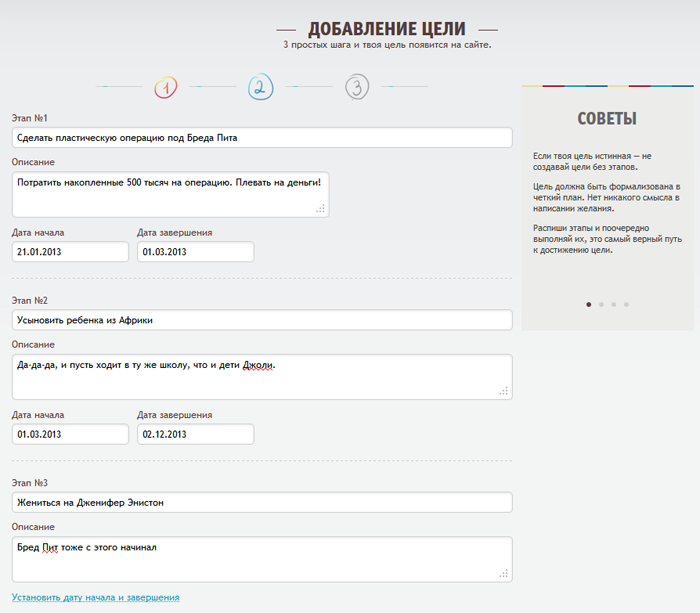The height and width of the screenshot is (613, 700).
Task: Click the ДОБАВЛЕНИЕ ЦЕЛИ heading
Action: point(387,29)
